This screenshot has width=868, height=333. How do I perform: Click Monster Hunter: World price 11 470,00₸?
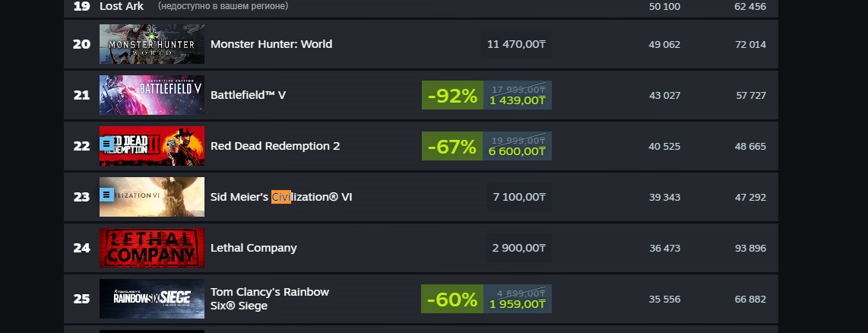[516, 44]
